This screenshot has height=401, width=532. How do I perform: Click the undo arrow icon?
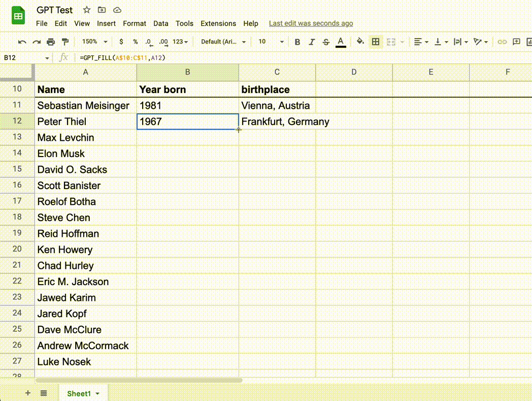(22, 42)
